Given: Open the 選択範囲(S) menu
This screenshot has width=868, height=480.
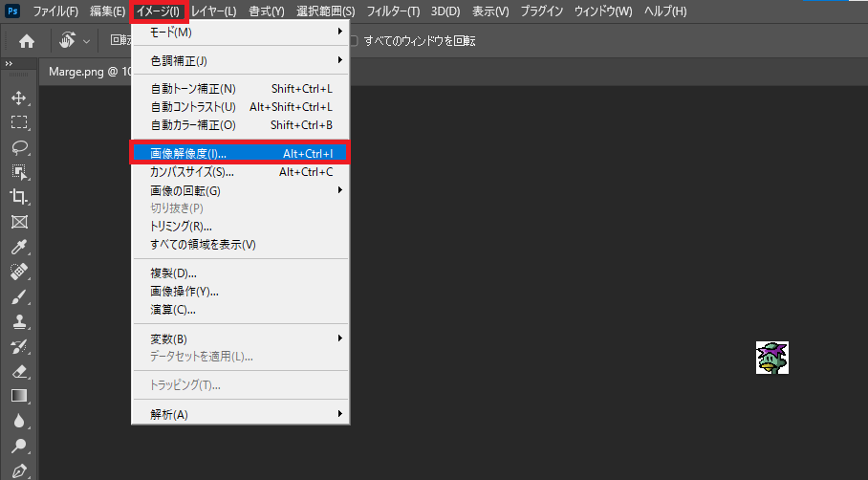Looking at the screenshot, I should point(325,11).
